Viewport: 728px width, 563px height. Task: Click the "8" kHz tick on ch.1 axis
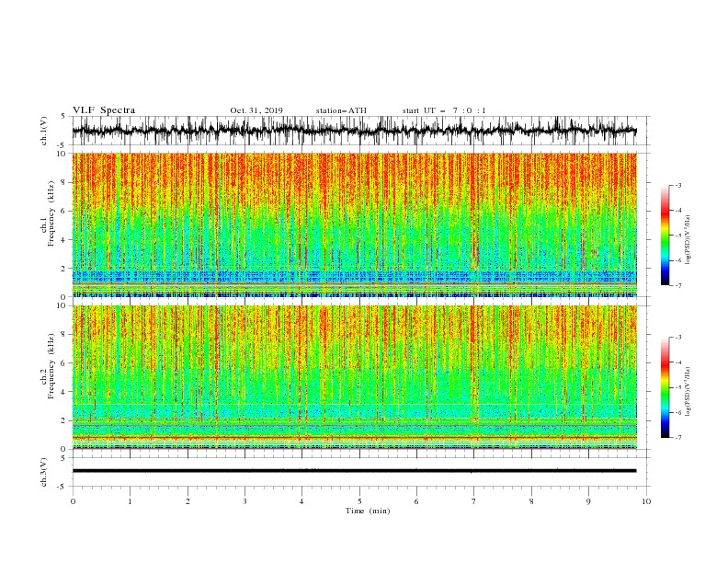coord(64,182)
